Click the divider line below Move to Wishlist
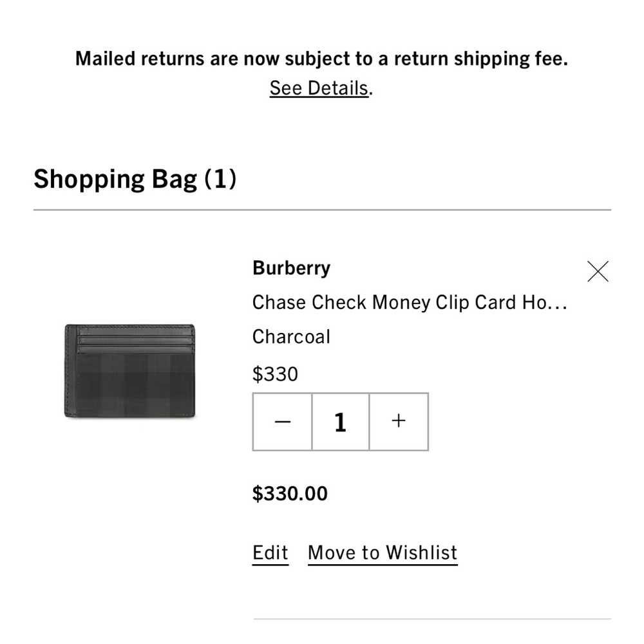This screenshot has width=644, height=644. tap(431, 619)
